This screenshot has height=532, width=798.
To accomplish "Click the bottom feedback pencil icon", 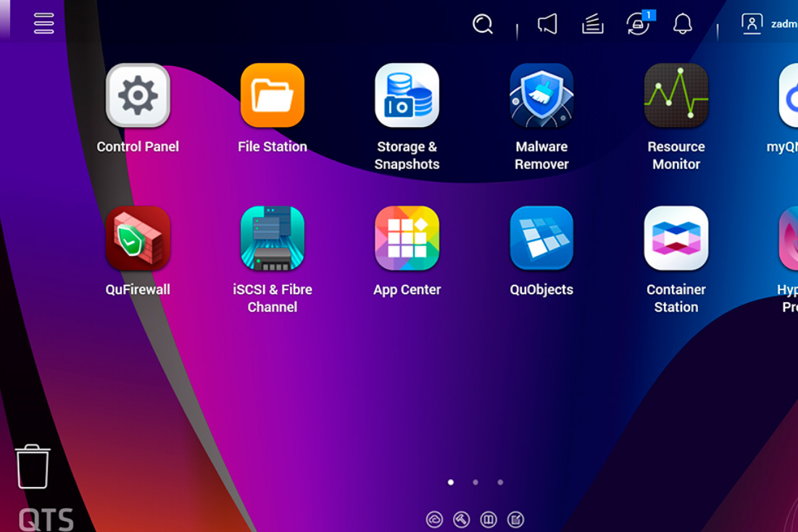I will point(515,520).
